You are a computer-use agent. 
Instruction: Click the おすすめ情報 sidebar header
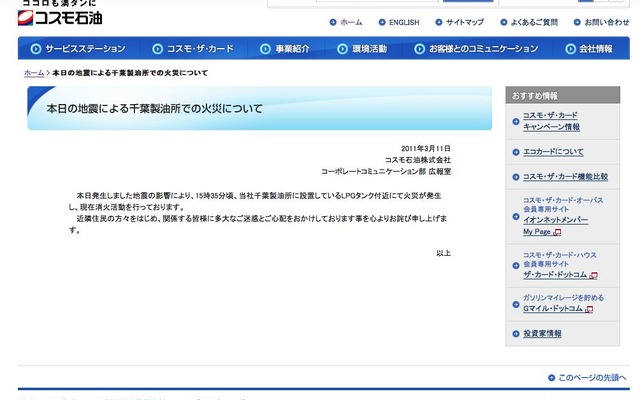point(562,95)
